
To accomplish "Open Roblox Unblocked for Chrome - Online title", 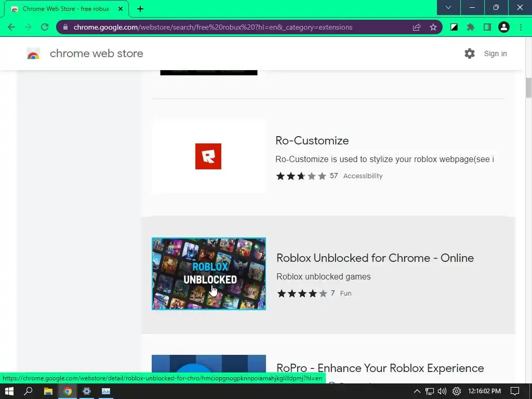I will pos(375,258).
